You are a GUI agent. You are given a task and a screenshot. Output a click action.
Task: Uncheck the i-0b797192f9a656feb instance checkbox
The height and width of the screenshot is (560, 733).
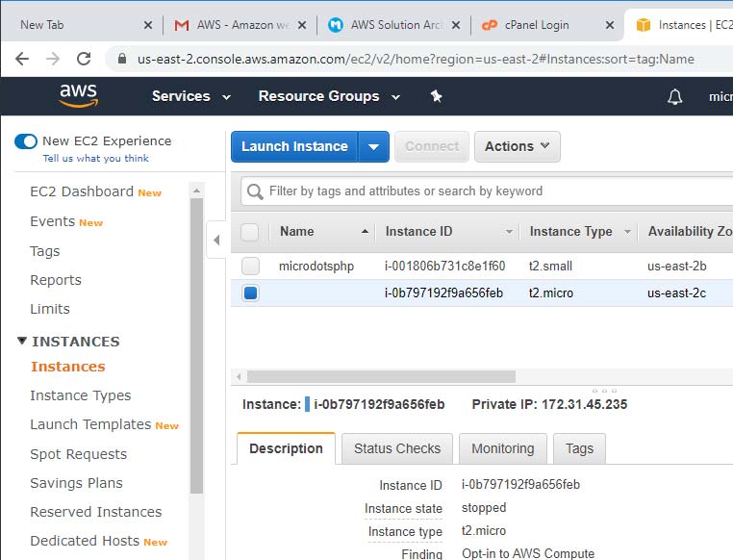click(x=250, y=293)
